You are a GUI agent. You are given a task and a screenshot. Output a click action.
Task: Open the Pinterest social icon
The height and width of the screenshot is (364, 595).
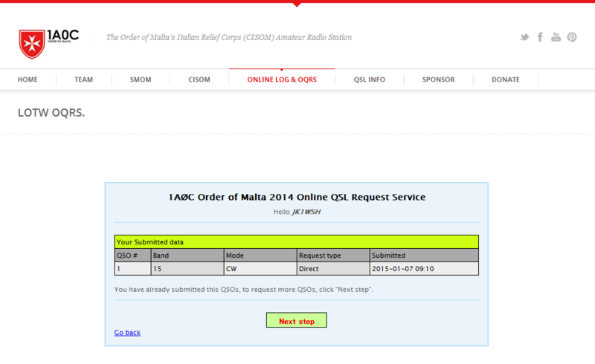[x=572, y=37]
